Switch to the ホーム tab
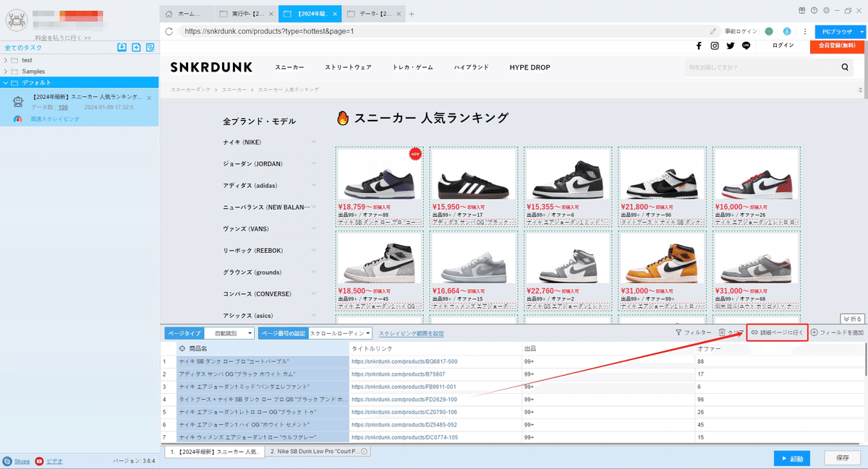Screen dimensions: 868x469 187,14
